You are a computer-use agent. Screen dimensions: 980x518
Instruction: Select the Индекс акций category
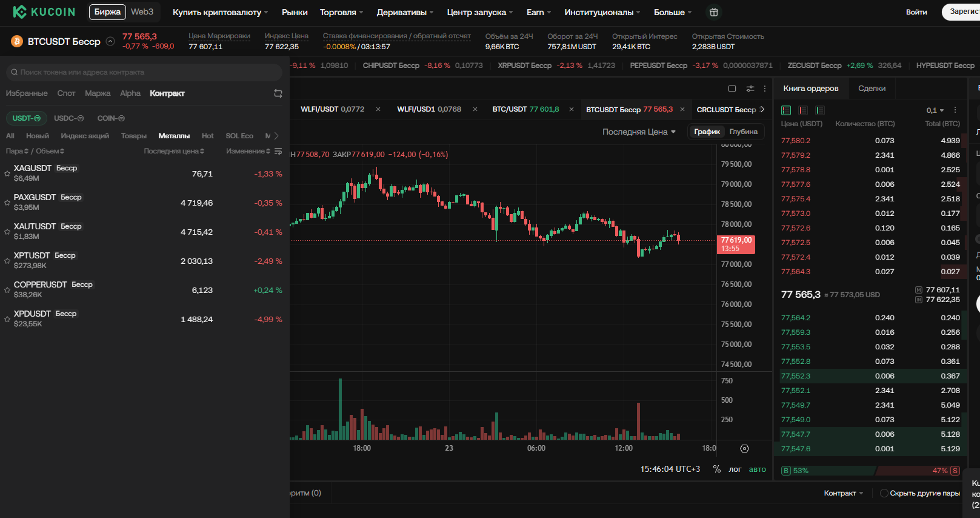(85, 136)
